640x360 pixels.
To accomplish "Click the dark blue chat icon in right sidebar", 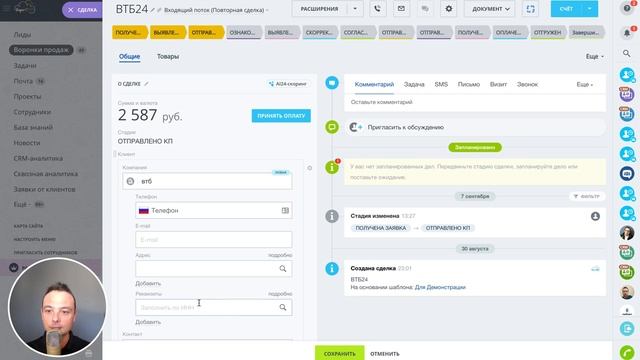I will point(627,174).
